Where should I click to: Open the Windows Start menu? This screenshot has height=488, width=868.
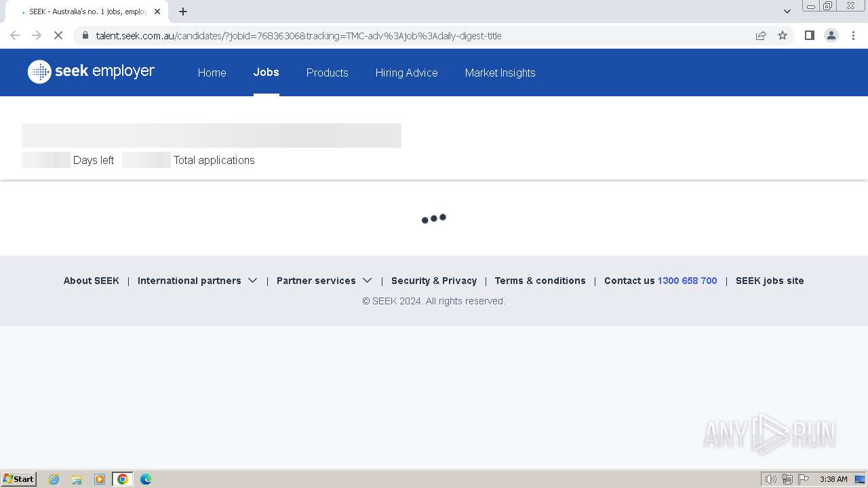point(19,479)
